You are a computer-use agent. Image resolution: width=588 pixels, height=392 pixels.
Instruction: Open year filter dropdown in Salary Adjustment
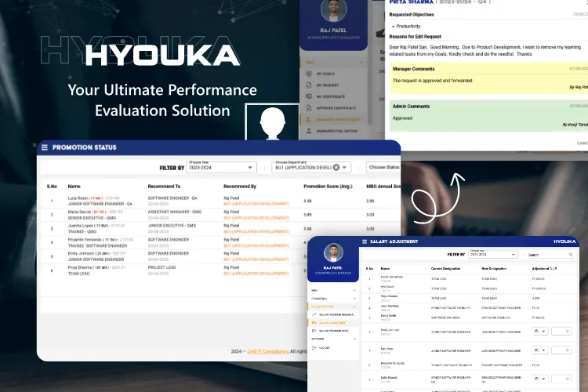[493, 254]
